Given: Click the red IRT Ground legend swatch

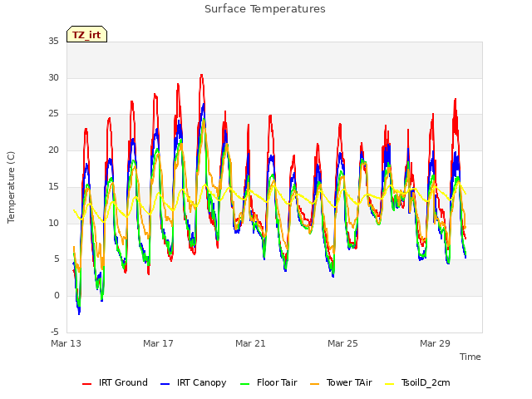Looking at the screenshot, I should pyautogui.click(x=86, y=384).
